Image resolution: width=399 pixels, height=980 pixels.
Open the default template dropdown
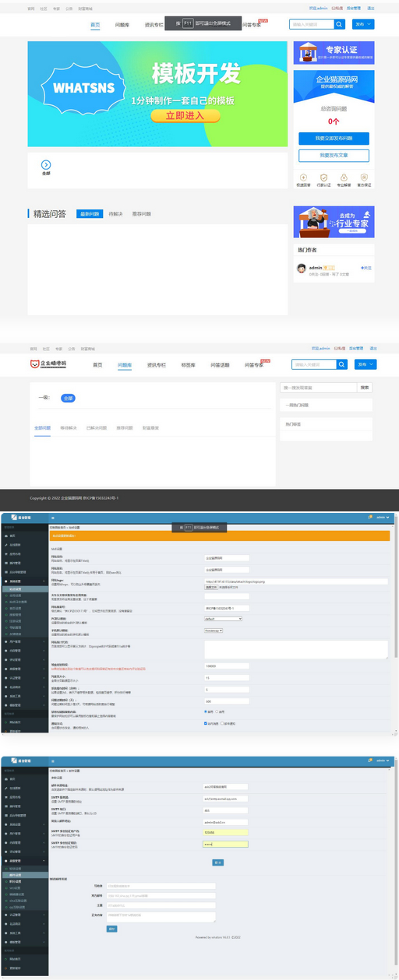pos(223,619)
